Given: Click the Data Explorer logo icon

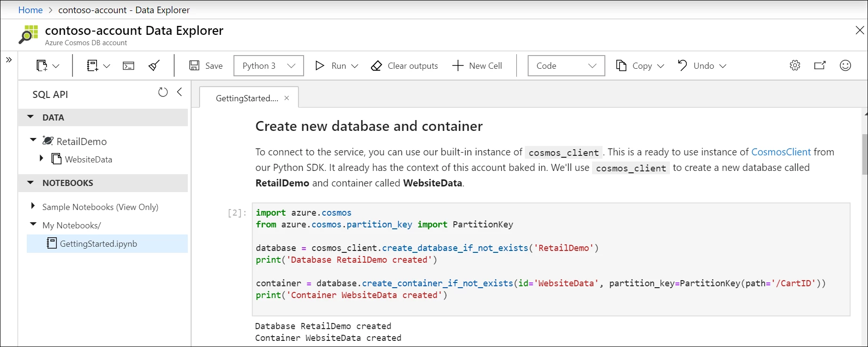Looking at the screenshot, I should 28,35.
